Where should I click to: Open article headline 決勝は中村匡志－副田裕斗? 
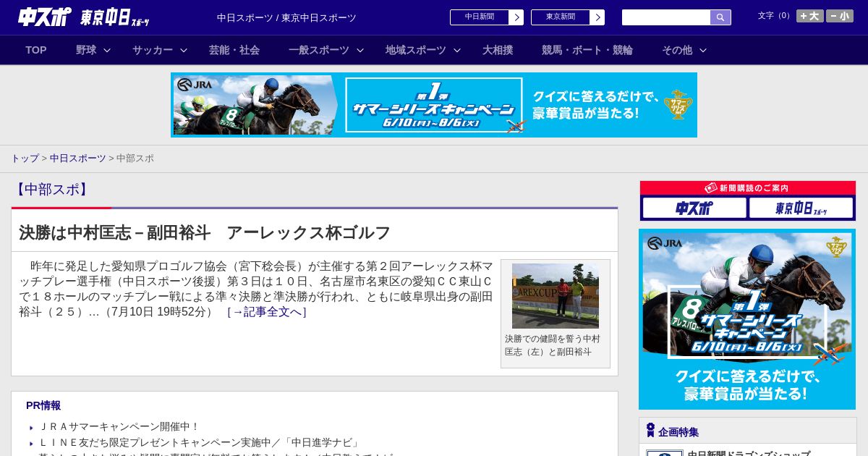[x=205, y=232]
